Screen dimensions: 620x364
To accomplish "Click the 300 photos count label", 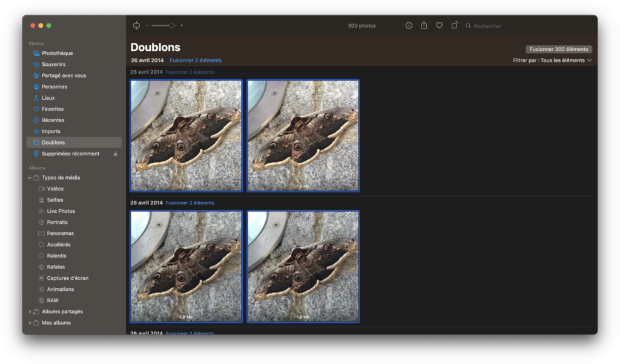I will [362, 25].
